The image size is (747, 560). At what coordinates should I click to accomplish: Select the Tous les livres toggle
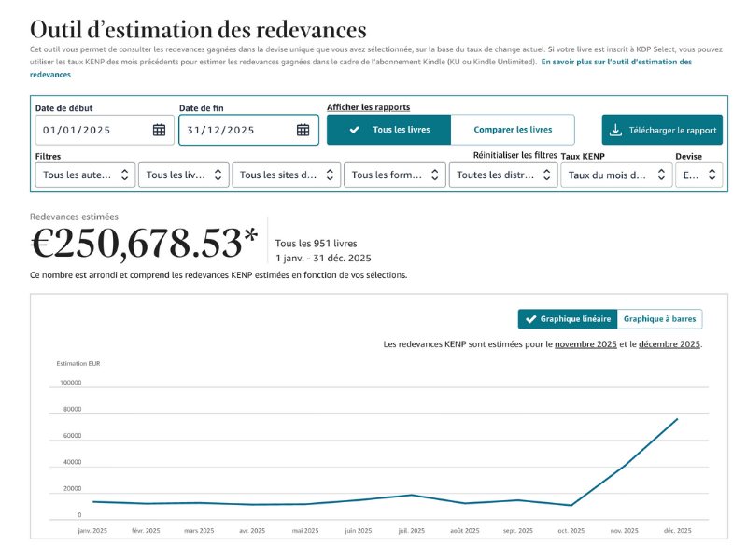388,130
